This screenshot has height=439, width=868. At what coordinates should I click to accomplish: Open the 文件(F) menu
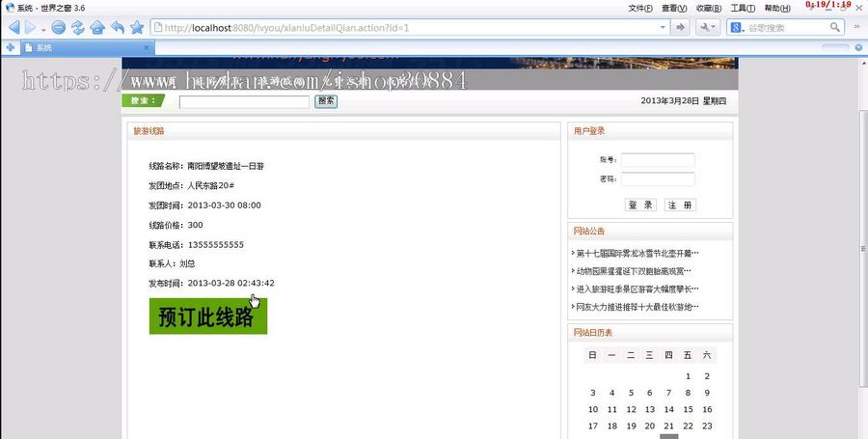point(640,9)
